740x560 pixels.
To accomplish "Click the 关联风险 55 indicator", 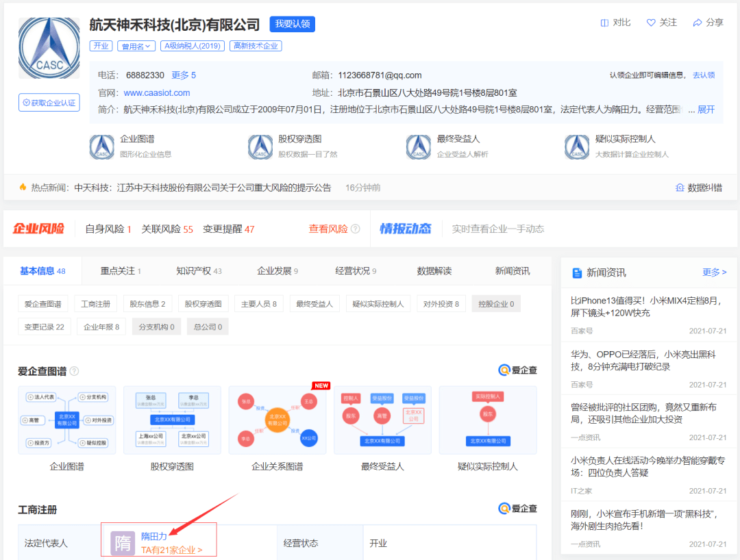I will tap(167, 229).
